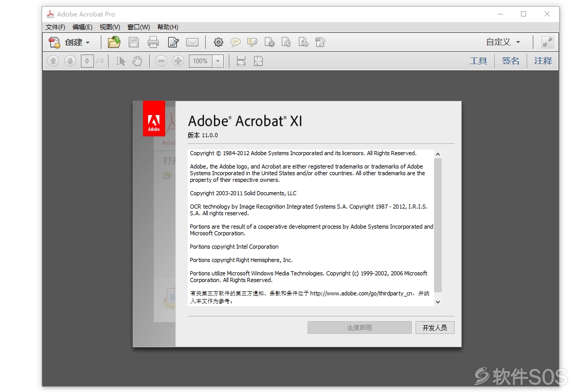Click the next page down-arrow icon

point(70,61)
